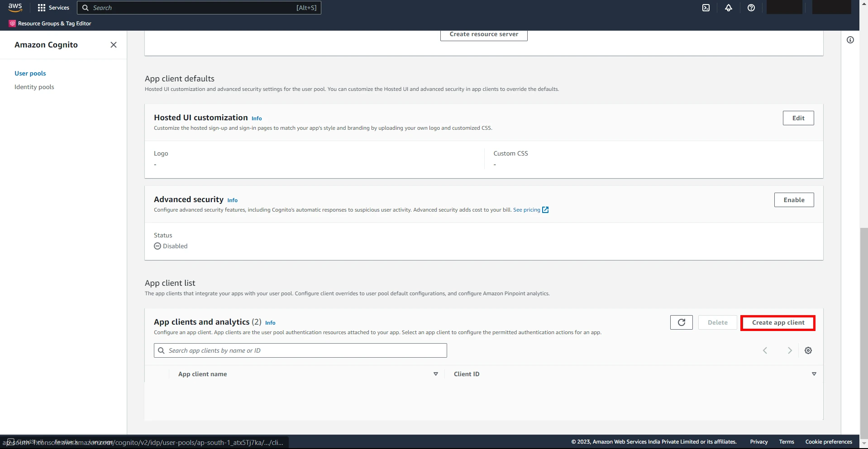This screenshot has width=868, height=449.
Task: Open Info for Advanced security
Action: pos(233,200)
